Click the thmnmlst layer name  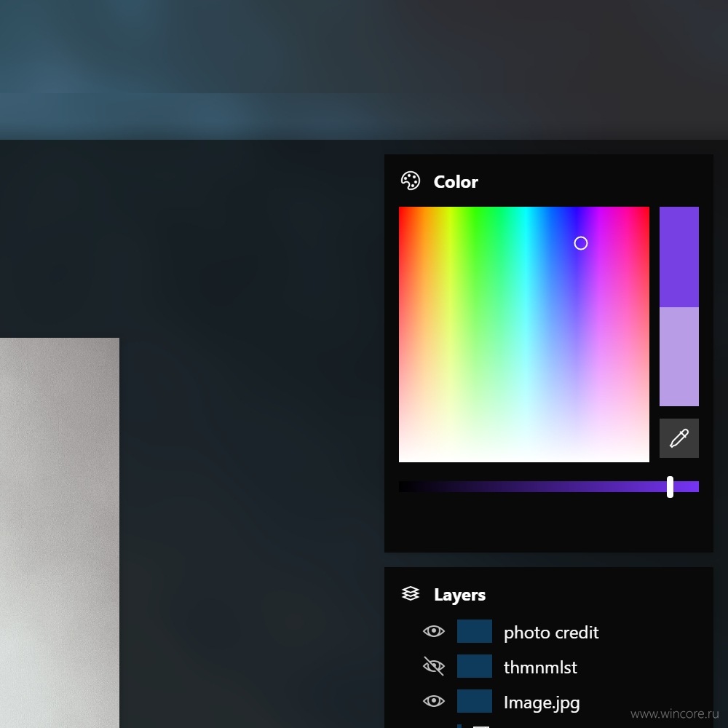[x=540, y=668]
